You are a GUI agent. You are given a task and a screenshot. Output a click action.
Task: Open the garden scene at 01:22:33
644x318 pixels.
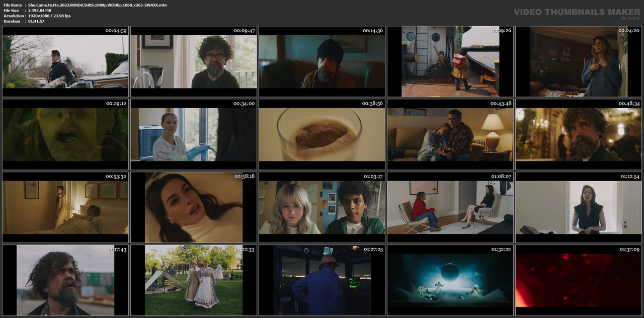[194, 280]
